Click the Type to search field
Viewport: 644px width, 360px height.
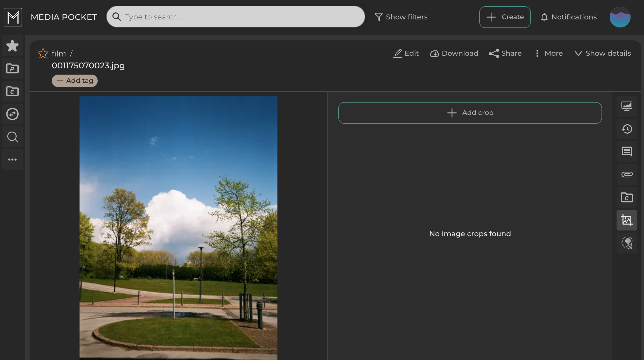236,17
